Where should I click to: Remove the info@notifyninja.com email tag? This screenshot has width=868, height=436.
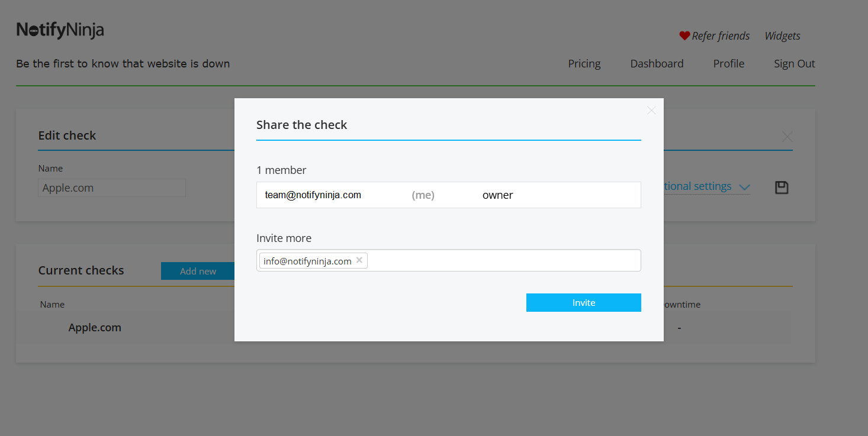(359, 260)
